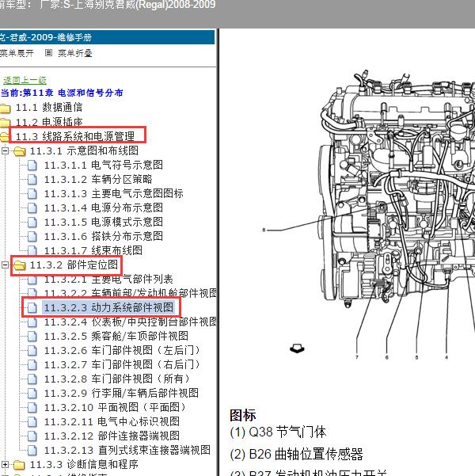475x476 pixels.
Task: Click folder icon next to 11.1 数据通信
Action: (x=6, y=108)
